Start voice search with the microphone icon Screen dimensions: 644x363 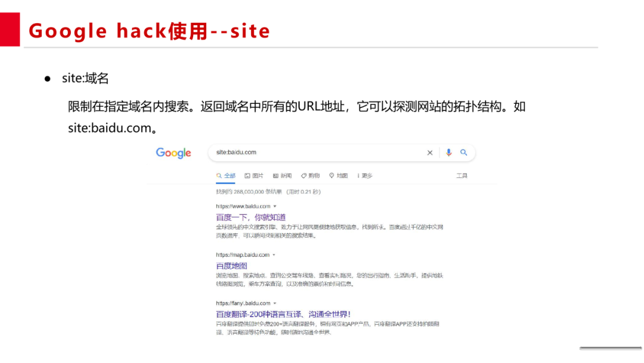(x=448, y=152)
